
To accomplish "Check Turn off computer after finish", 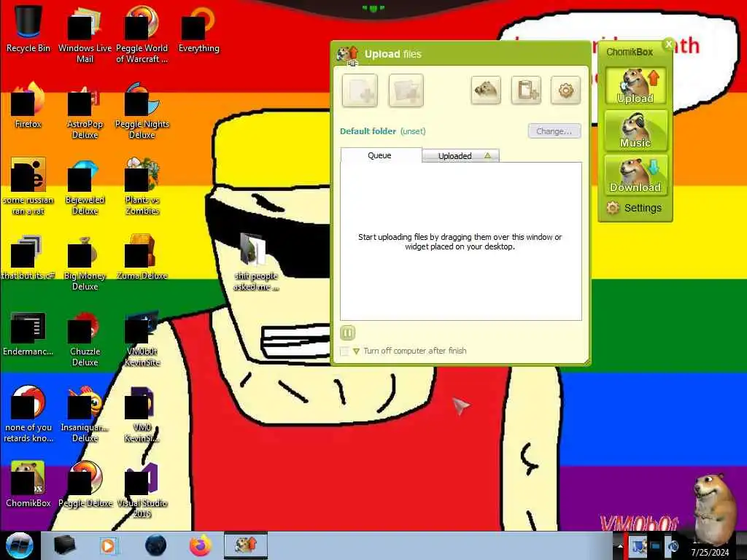I will (344, 351).
